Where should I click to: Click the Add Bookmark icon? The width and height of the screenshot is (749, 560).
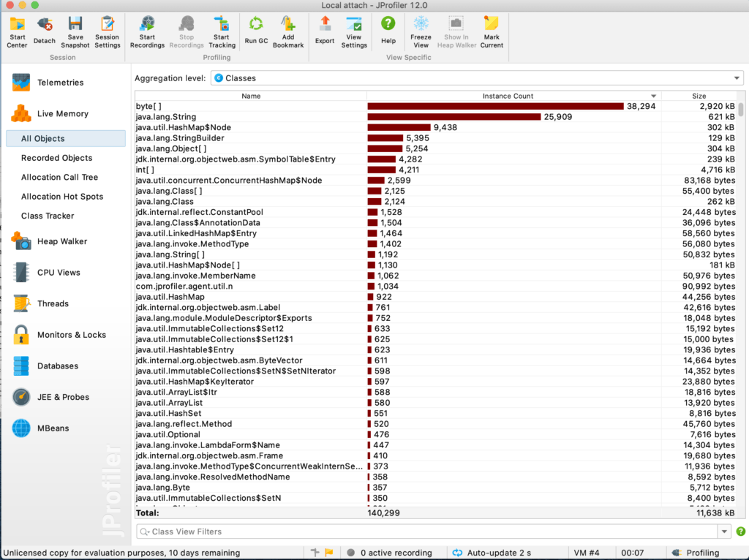[x=288, y=29]
